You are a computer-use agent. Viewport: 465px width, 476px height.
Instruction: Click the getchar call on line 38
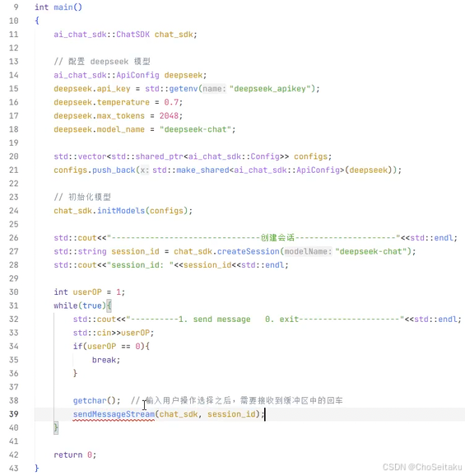[x=90, y=401]
